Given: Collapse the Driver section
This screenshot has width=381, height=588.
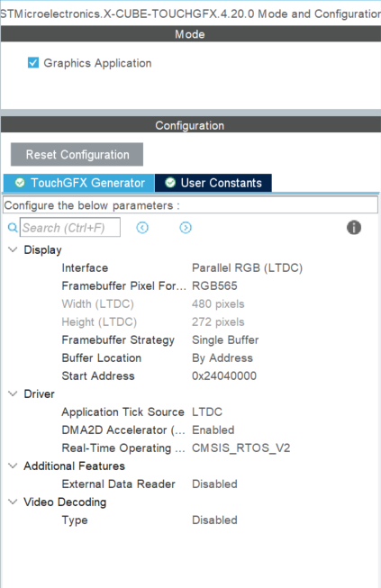Looking at the screenshot, I should [x=13, y=394].
